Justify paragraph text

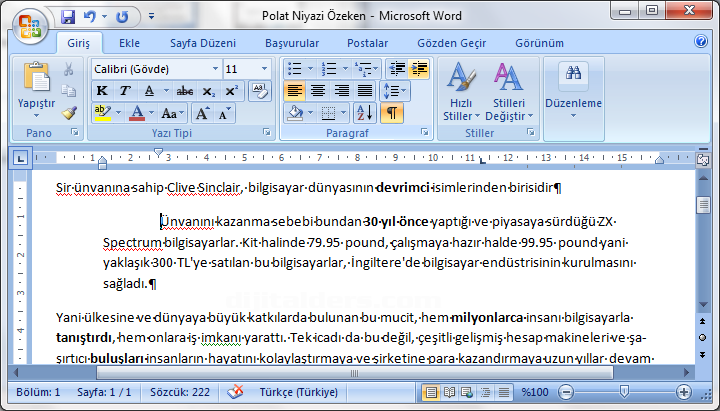tap(365, 91)
